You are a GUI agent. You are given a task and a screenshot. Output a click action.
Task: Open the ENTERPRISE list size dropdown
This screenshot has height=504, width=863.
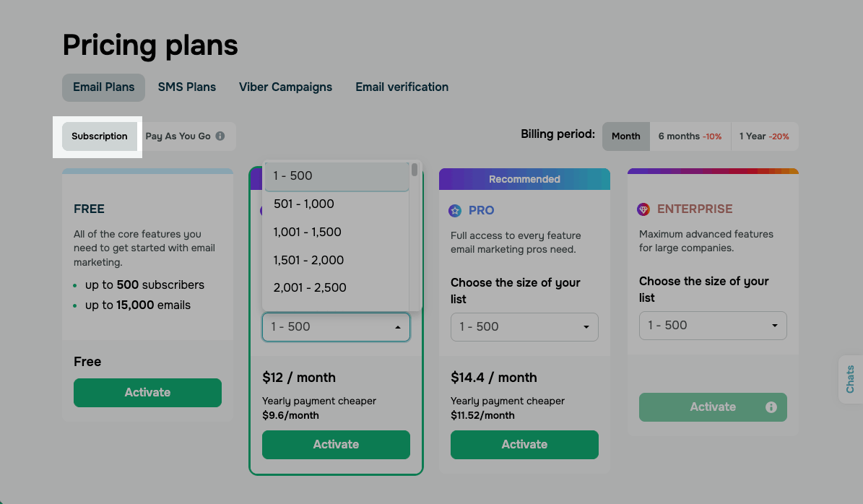click(x=713, y=326)
